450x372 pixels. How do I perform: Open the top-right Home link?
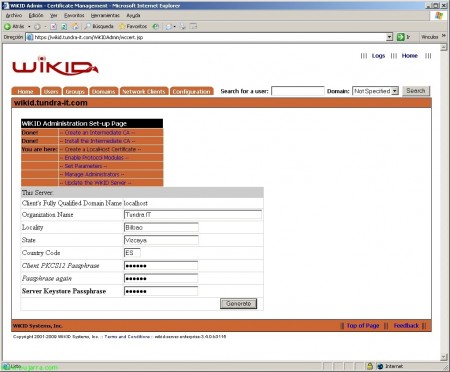(410, 56)
